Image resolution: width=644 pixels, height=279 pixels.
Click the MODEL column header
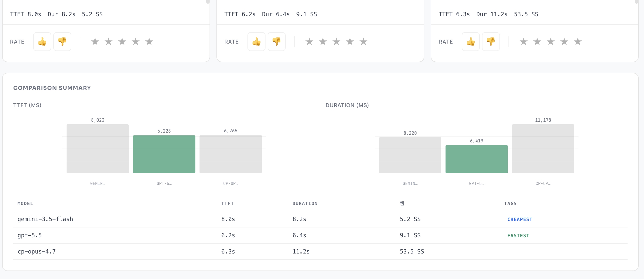pyautogui.click(x=25, y=204)
